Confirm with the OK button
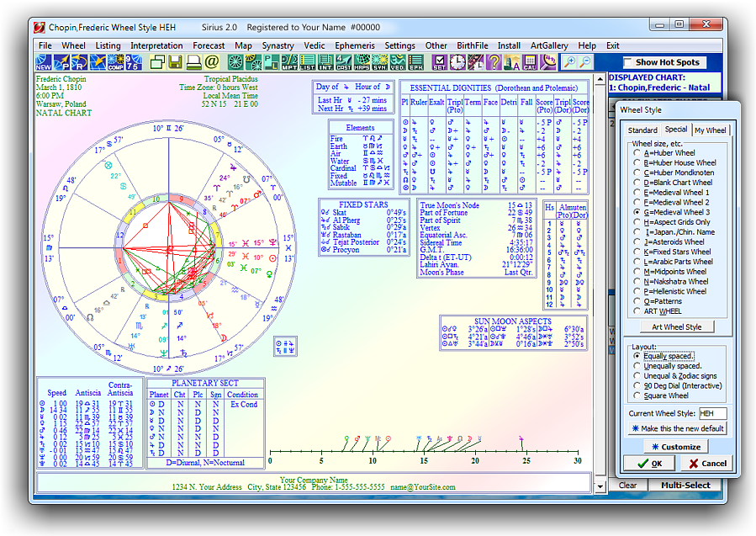 tap(649, 464)
